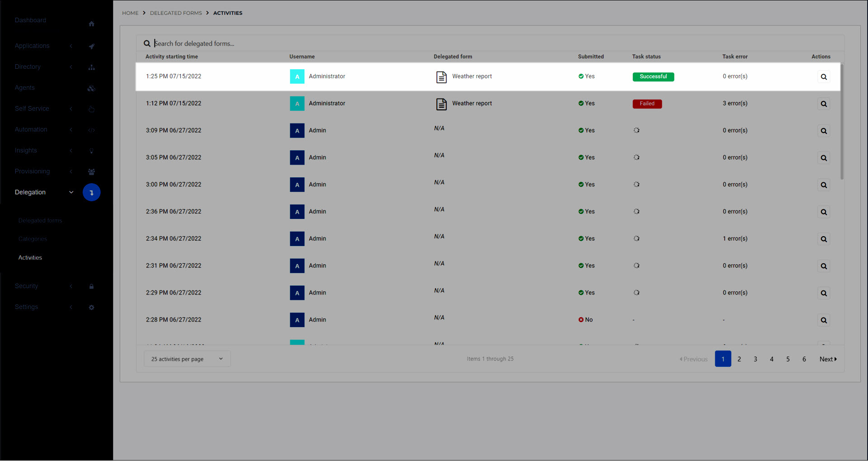Go to DELEGATED FORMS breadcrumb
The height and width of the screenshot is (461, 868).
(x=176, y=13)
